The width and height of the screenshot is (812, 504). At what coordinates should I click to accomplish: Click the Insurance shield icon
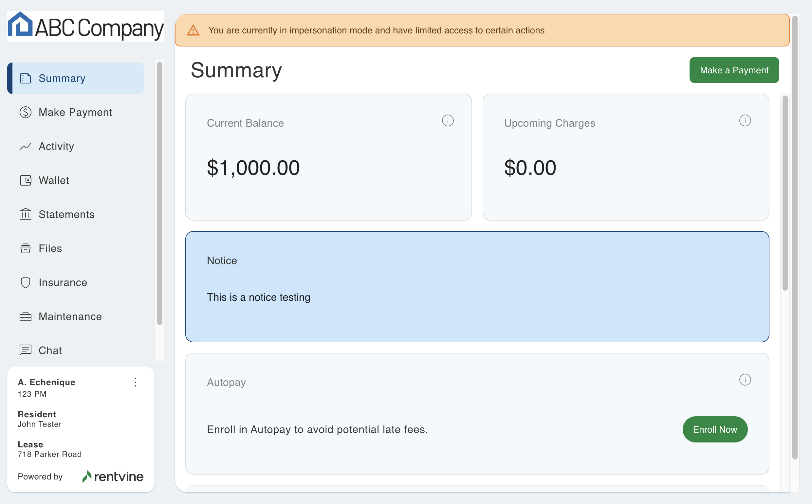[25, 282]
